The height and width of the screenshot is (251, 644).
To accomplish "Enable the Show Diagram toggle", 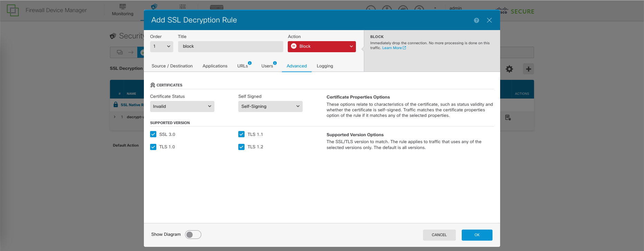I will click(193, 235).
